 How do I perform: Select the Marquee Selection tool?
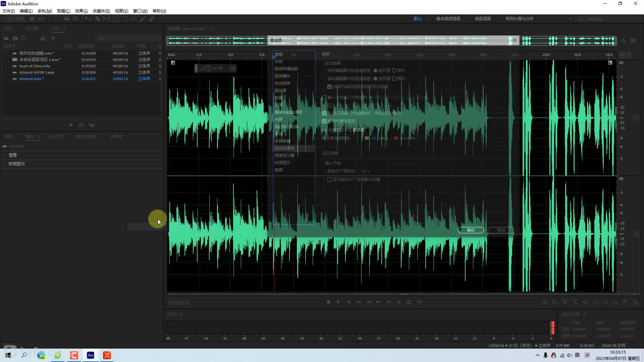125,18
